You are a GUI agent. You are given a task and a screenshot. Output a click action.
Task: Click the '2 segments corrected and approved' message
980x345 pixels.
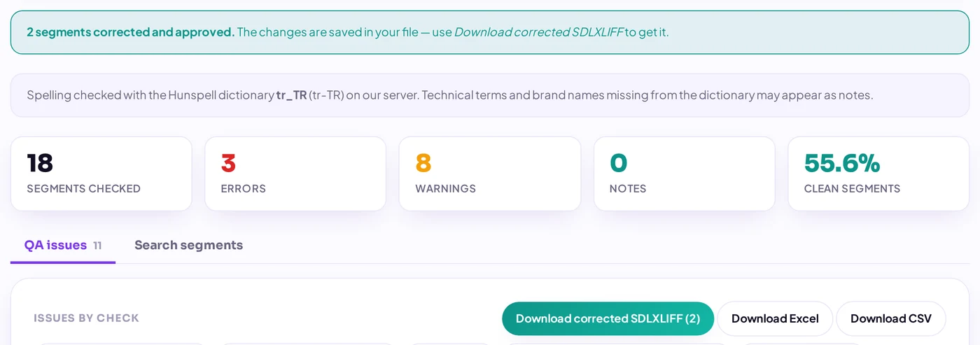click(x=490, y=32)
